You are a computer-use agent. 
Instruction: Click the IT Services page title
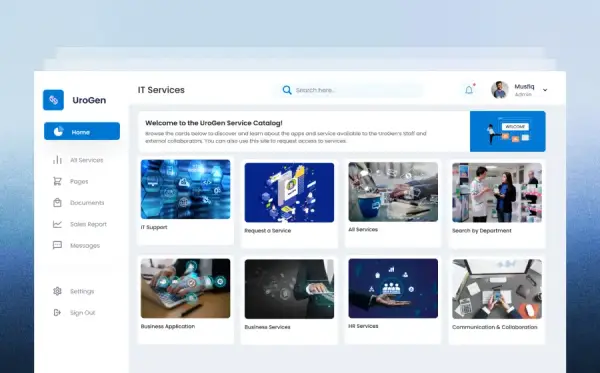coord(161,90)
